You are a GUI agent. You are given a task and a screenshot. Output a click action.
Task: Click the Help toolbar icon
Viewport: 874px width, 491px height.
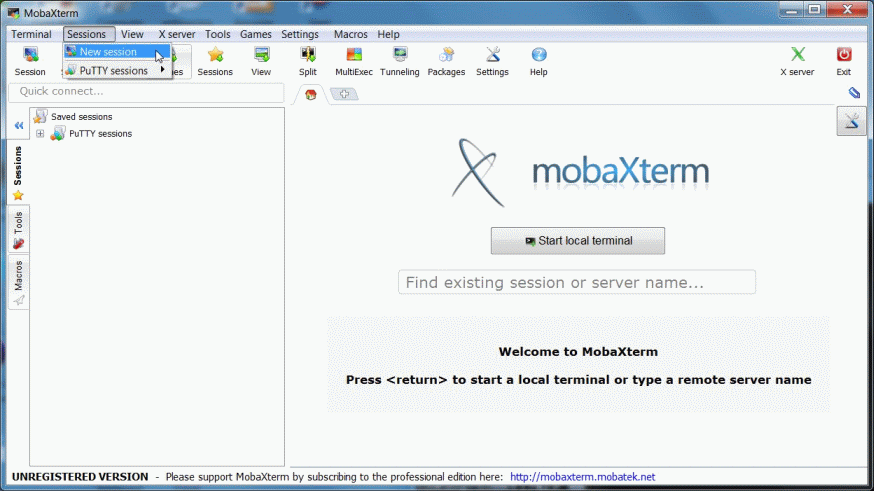[x=538, y=61]
